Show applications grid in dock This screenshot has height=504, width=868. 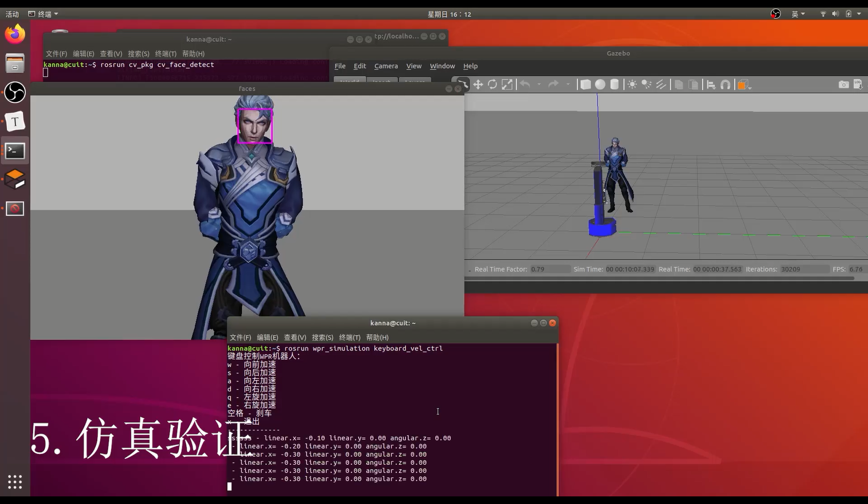point(15,482)
